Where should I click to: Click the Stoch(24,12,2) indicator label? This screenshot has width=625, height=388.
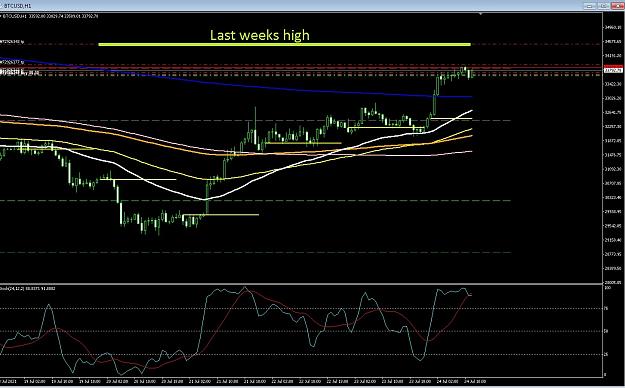(x=28, y=288)
